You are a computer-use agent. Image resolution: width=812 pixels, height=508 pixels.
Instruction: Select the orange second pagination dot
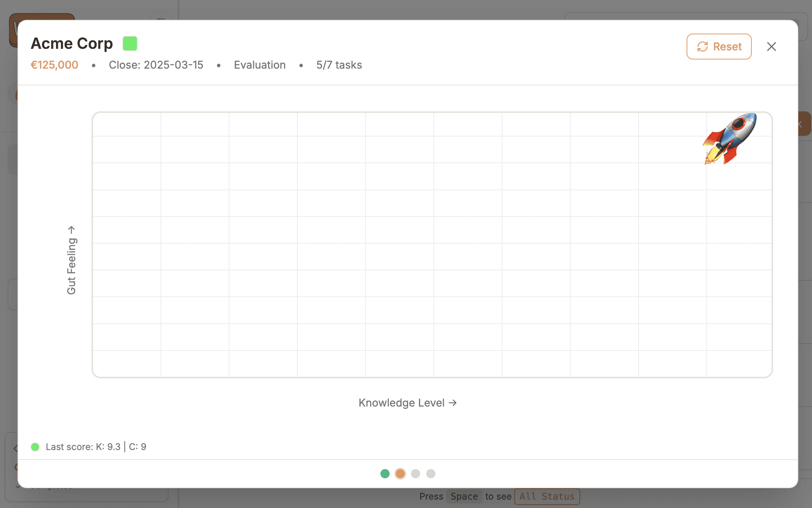[x=400, y=473]
